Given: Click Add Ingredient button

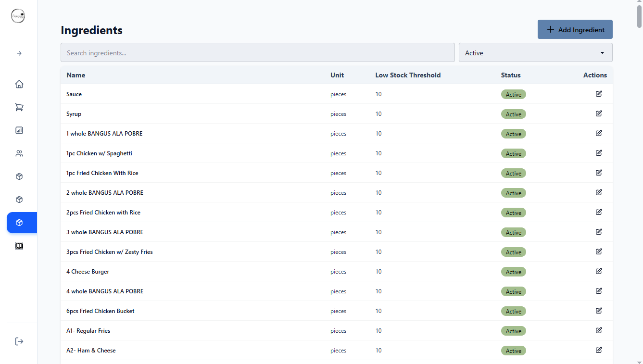Looking at the screenshot, I should 575,29.
